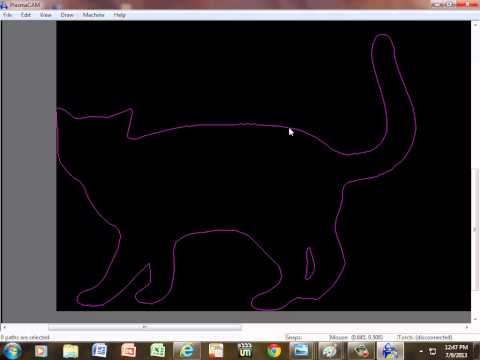Click the taskbar clock showing 12:47 PM
The height and width of the screenshot is (360, 480).
[456, 351]
